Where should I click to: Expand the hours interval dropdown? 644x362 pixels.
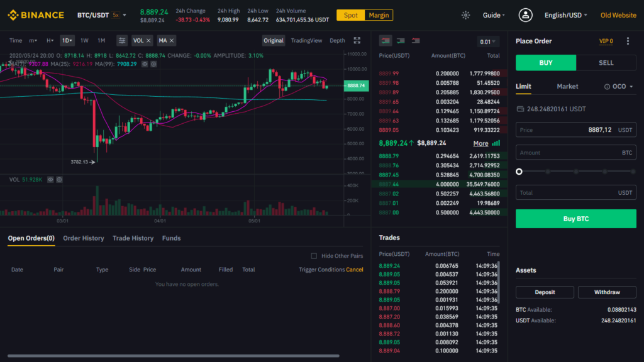50,40
